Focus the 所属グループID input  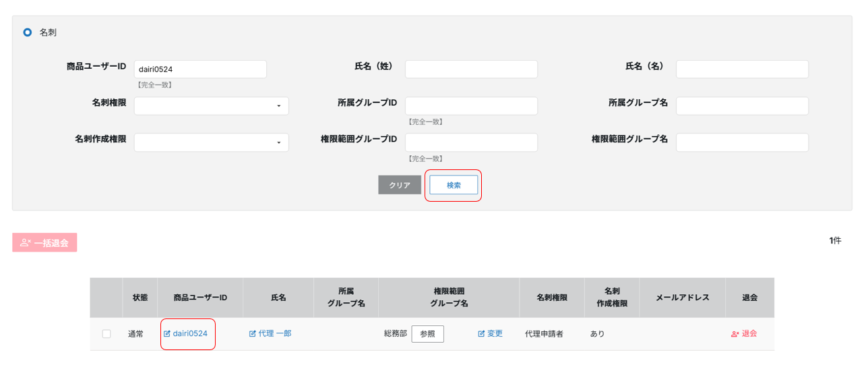(x=471, y=106)
